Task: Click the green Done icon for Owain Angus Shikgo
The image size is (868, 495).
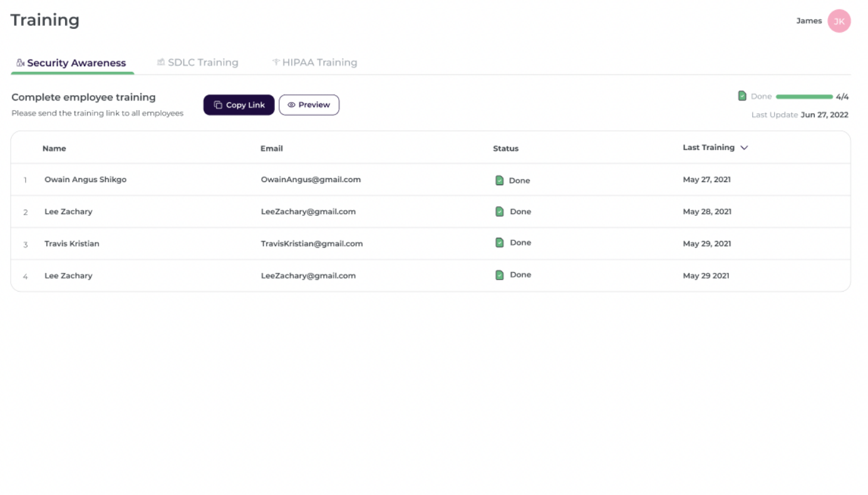Action: click(x=499, y=180)
